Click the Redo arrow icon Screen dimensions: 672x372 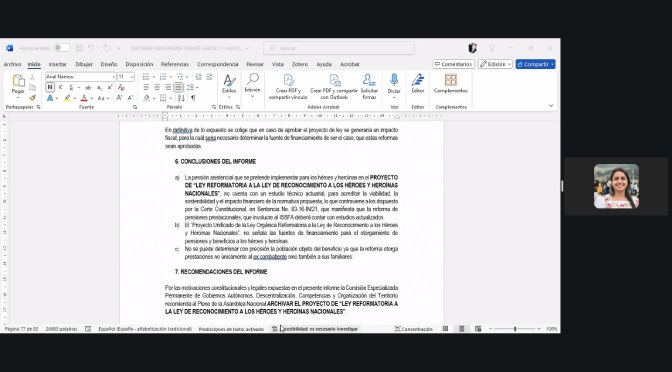click(x=107, y=48)
